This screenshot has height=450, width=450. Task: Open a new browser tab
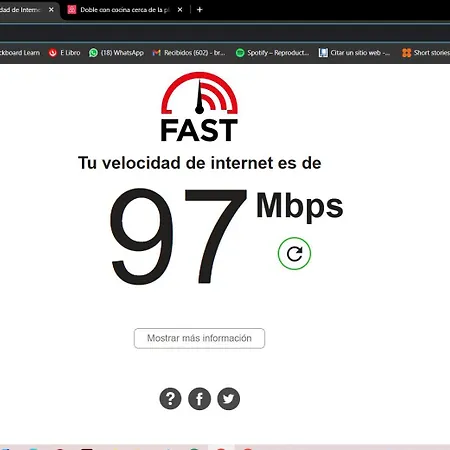point(200,10)
